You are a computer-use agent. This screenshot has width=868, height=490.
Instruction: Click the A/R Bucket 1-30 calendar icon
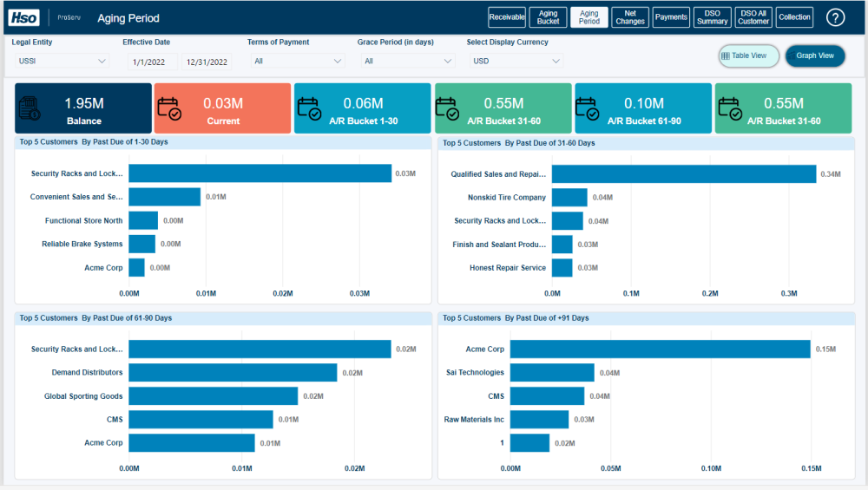(x=310, y=108)
